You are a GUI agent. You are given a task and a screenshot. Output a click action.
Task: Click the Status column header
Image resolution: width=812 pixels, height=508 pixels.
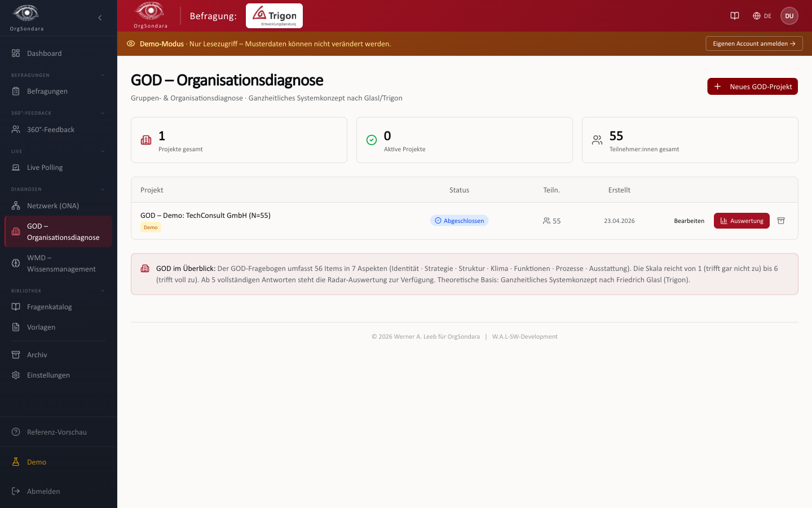pos(459,190)
